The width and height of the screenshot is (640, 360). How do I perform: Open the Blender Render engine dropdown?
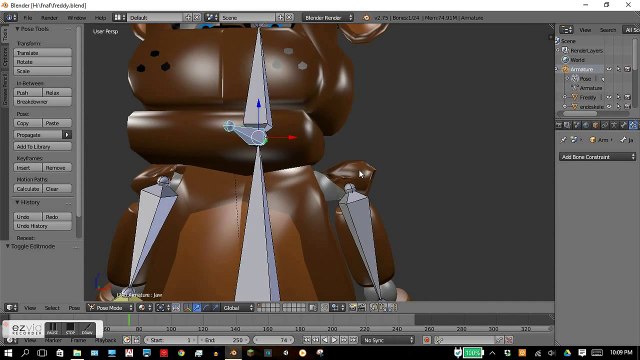[328, 18]
